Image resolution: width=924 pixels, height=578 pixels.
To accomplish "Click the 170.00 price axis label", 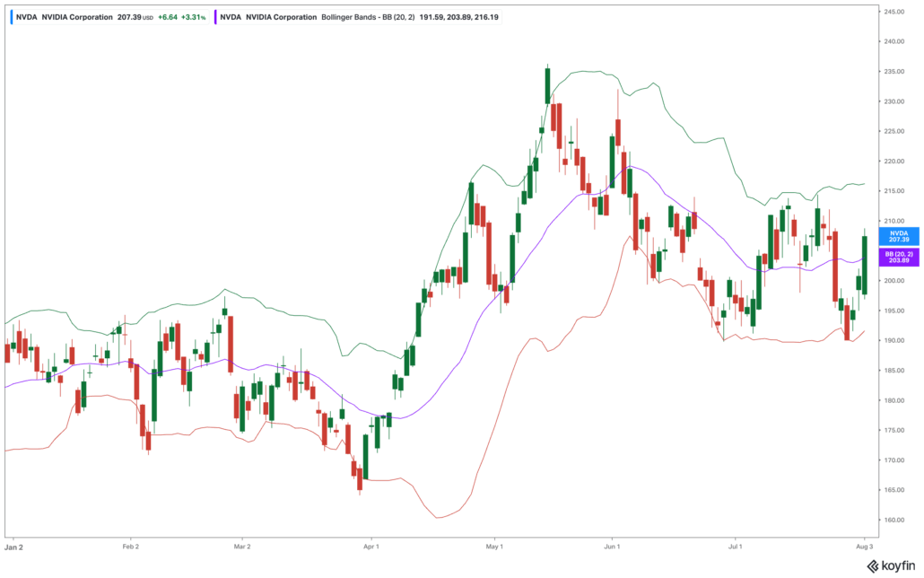I will [893, 460].
